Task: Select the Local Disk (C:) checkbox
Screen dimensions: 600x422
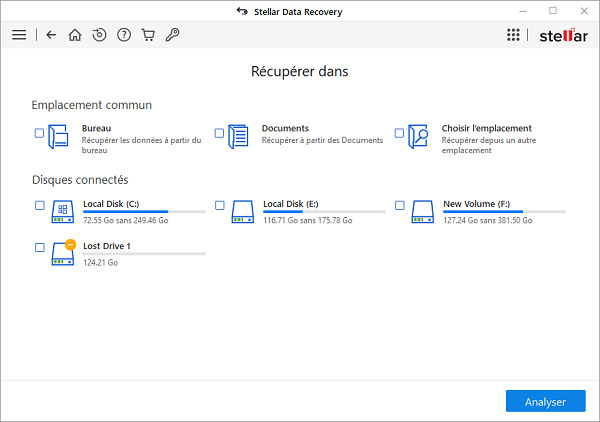Action: pos(39,205)
